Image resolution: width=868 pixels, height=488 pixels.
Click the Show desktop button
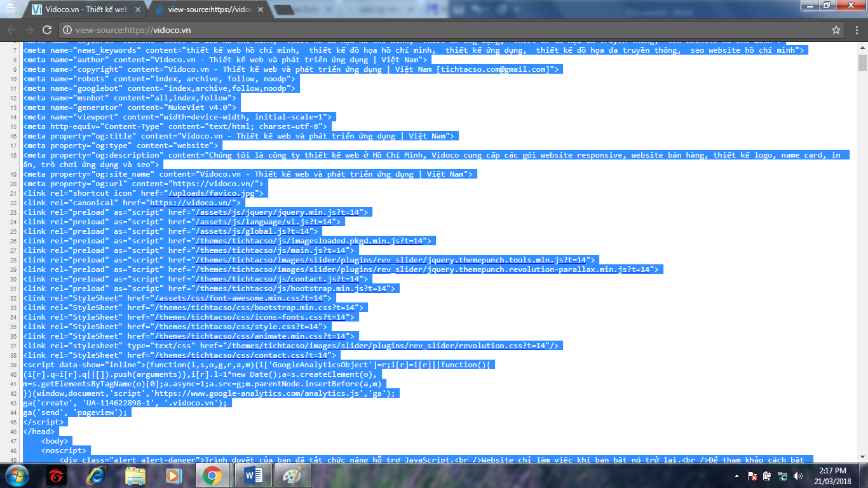[x=864, y=475]
